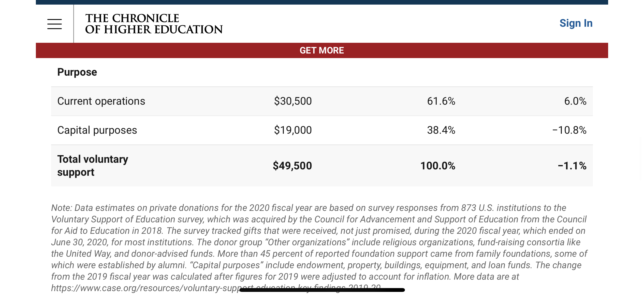Click the $19,000 amount cell
Viewport: 644px width, 298px height.
click(x=293, y=130)
